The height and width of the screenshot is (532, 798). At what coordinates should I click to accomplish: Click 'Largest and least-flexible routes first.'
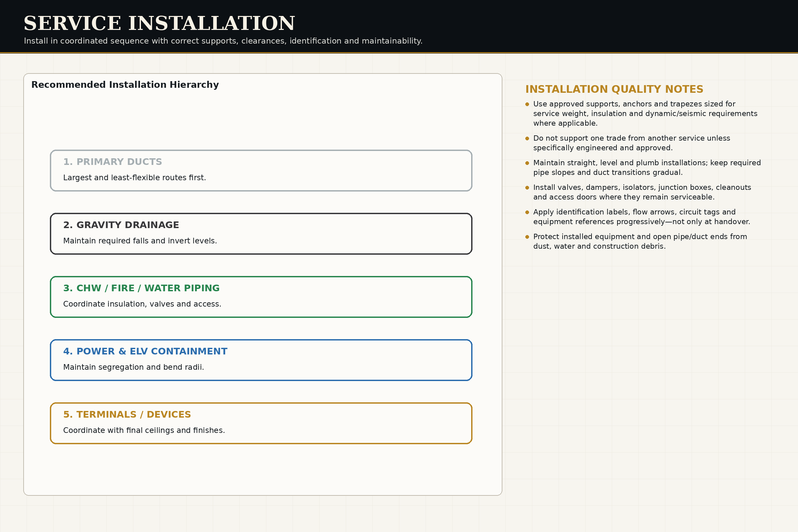[x=135, y=178]
